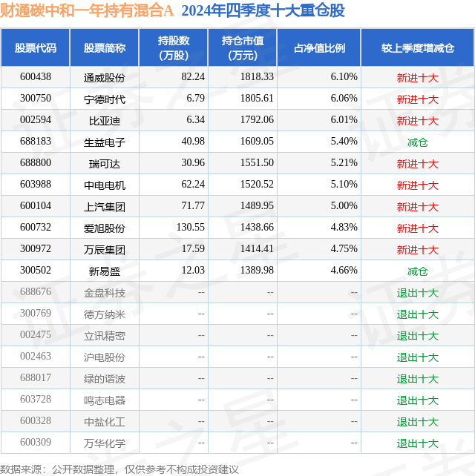This screenshot has height=476, width=475.
Task: Select stock code 688183
Action: pos(36,142)
